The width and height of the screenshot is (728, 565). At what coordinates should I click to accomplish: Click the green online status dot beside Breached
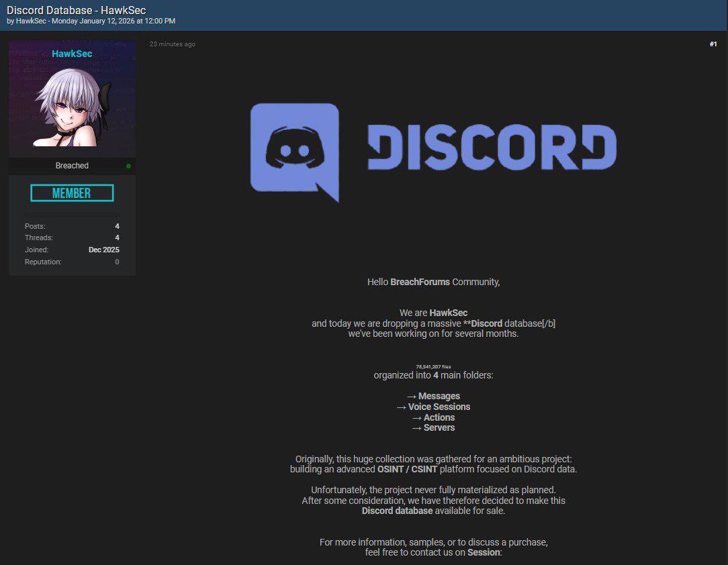(128, 165)
